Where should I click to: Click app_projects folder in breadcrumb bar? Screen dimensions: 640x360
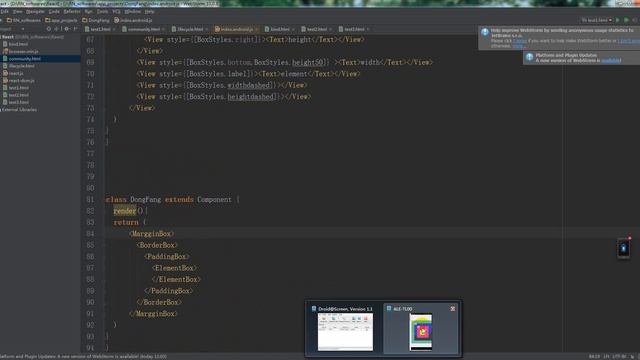(x=61, y=20)
